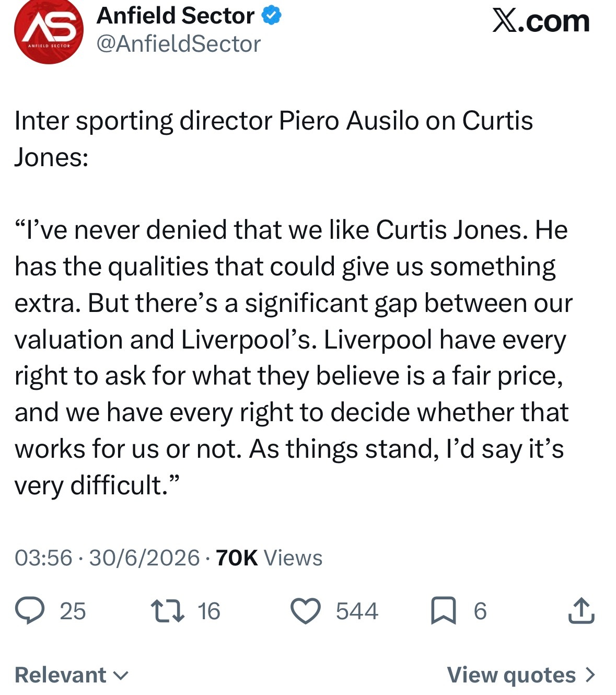This screenshot has width=616, height=695.
Task: Open the X.com logo link
Action: [x=541, y=21]
